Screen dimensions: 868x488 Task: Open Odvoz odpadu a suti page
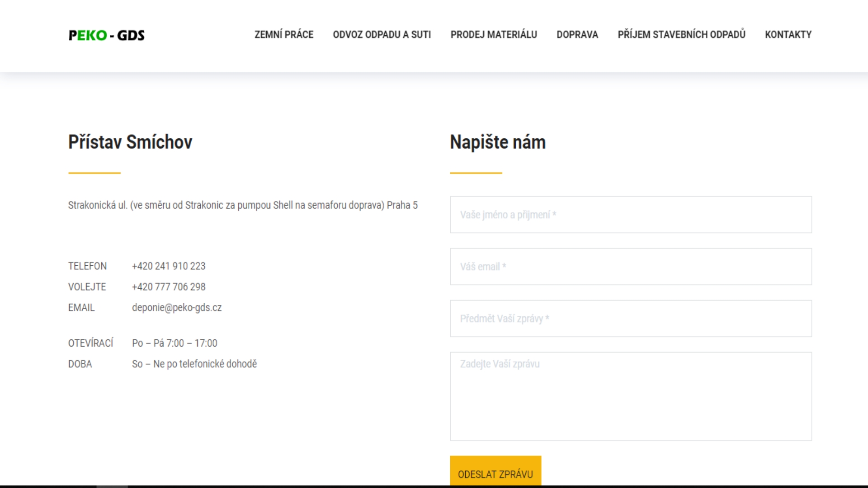coord(382,35)
